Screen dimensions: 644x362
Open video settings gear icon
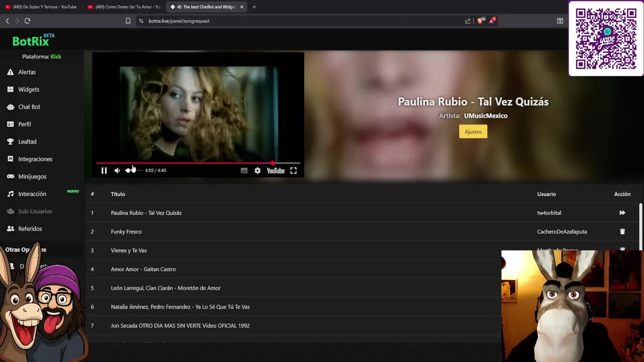(x=258, y=170)
